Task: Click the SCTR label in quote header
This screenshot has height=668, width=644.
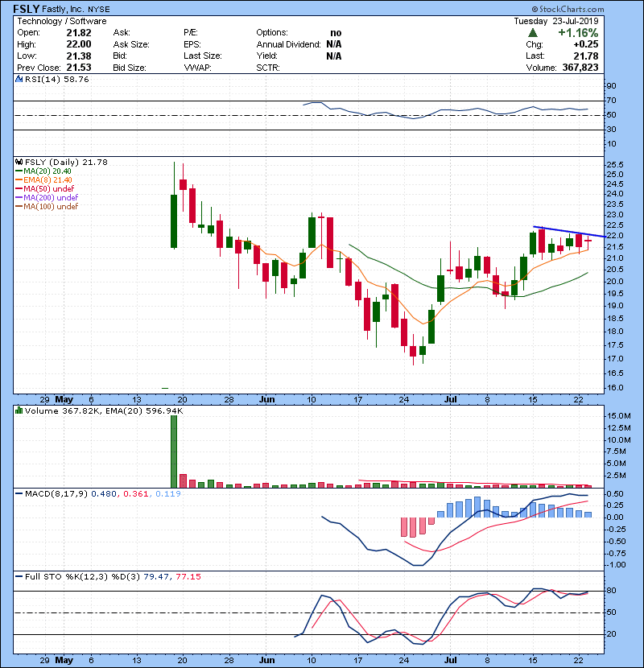Action: 267,68
